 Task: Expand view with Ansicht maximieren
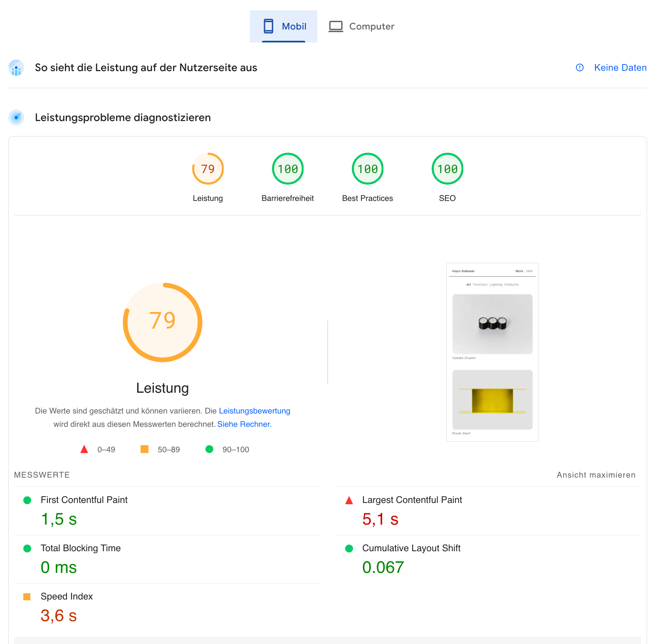click(x=596, y=475)
